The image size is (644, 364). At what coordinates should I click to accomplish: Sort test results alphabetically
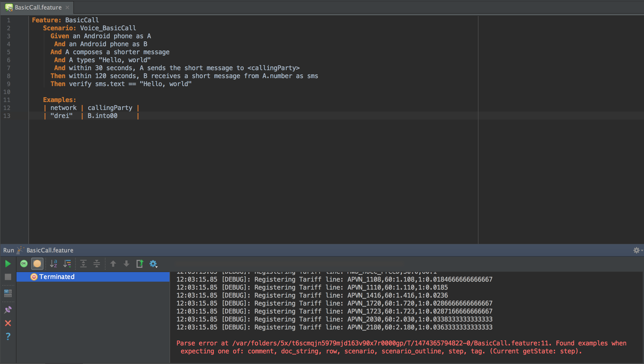pos(54,264)
